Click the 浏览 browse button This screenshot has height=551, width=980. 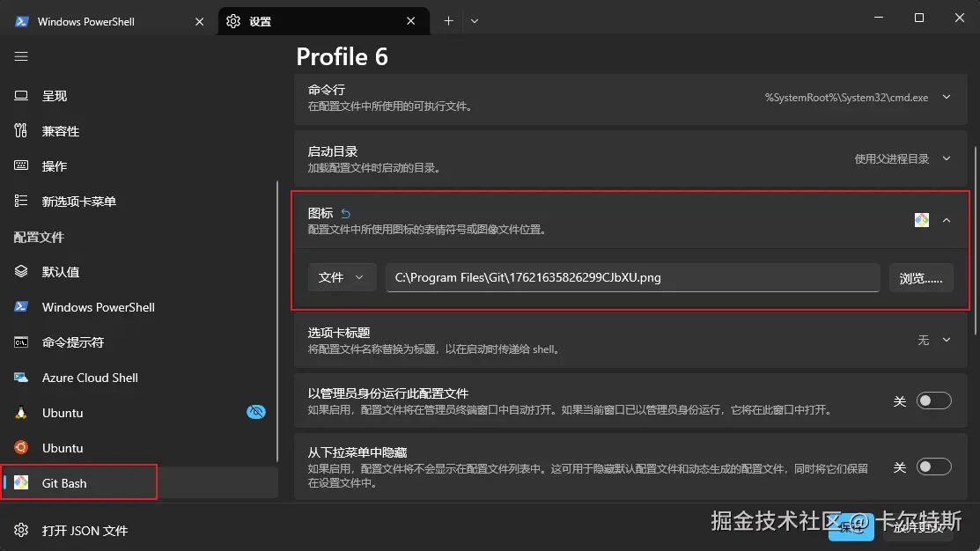click(921, 277)
